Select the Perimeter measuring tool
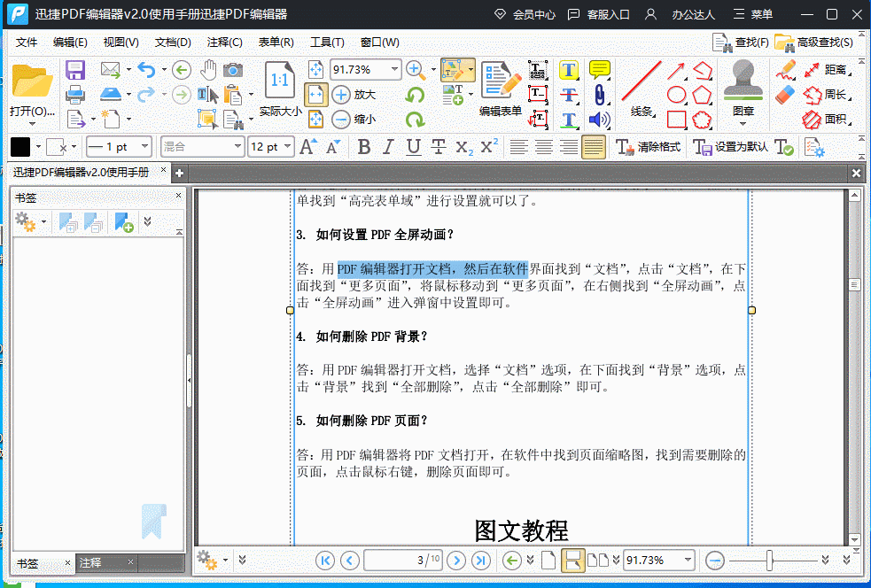871x588 pixels. 827,95
